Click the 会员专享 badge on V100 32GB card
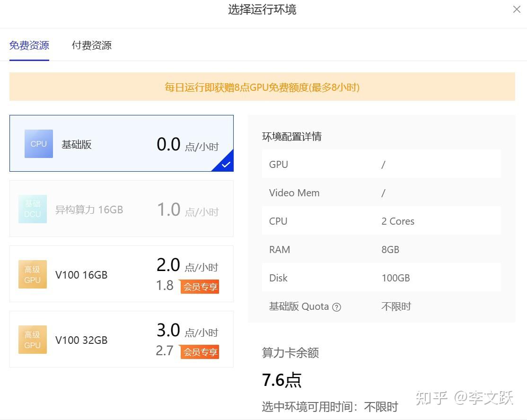 pos(200,352)
